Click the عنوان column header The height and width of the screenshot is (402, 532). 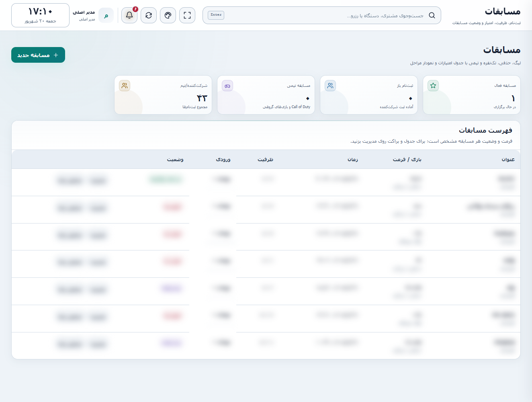508,160
